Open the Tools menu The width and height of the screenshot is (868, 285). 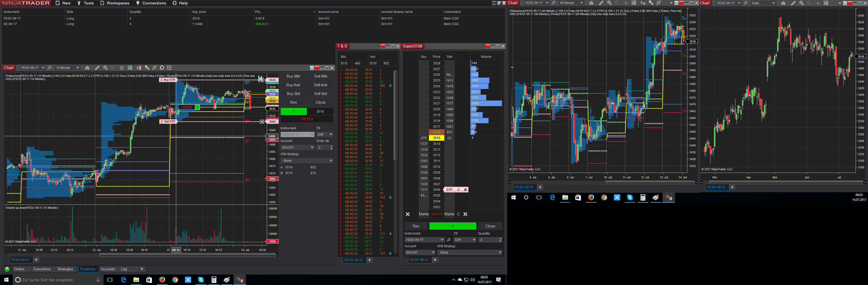coord(85,3)
